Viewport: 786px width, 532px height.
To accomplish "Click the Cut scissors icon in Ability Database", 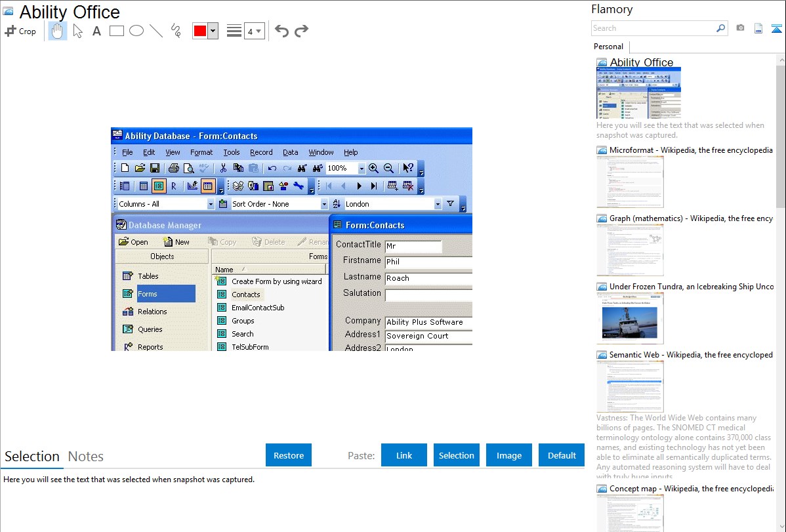I will [223, 168].
